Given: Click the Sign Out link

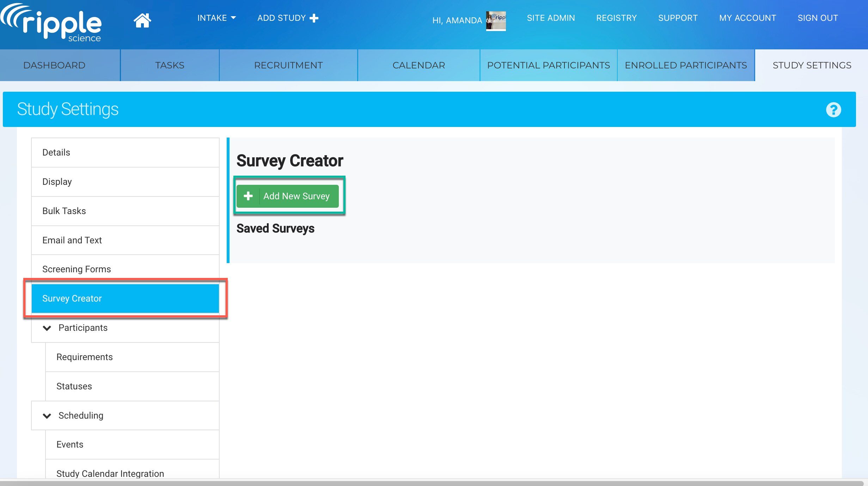Looking at the screenshot, I should pyautogui.click(x=818, y=18).
